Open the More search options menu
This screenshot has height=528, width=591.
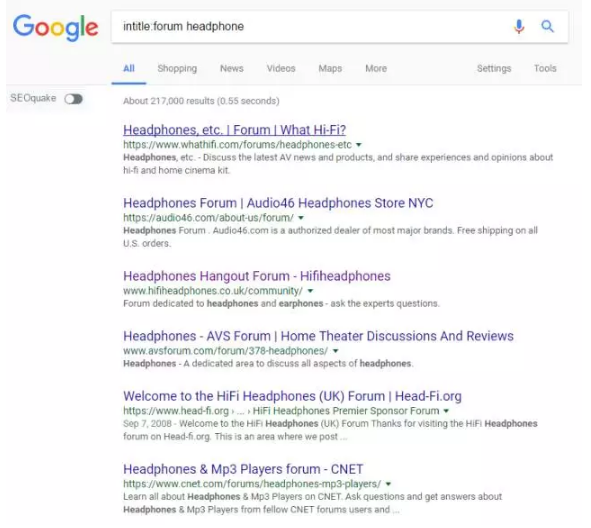tap(376, 68)
